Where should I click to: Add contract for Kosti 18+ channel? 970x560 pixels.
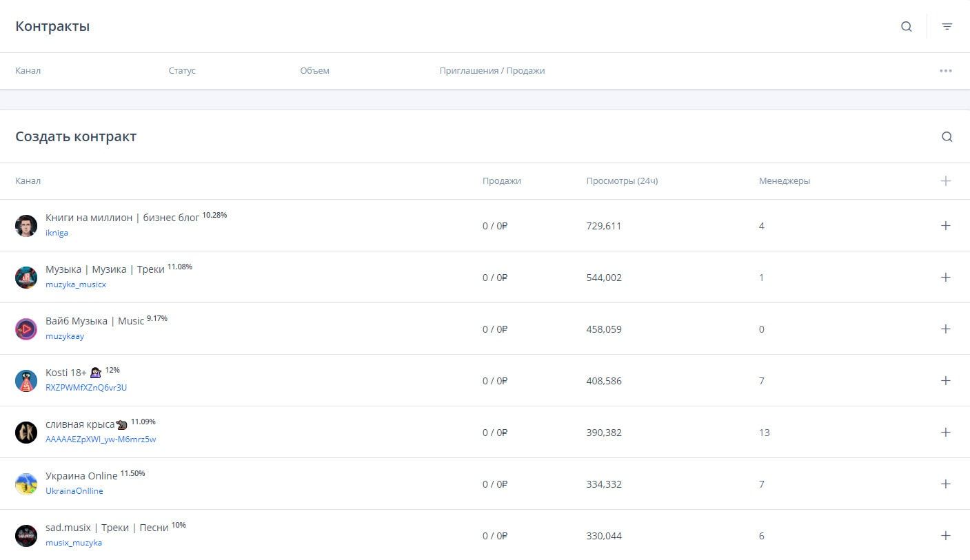pos(946,381)
